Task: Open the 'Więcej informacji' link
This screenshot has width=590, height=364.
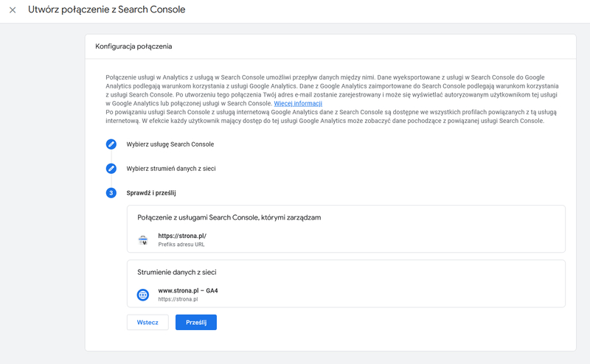Action: pos(298,104)
